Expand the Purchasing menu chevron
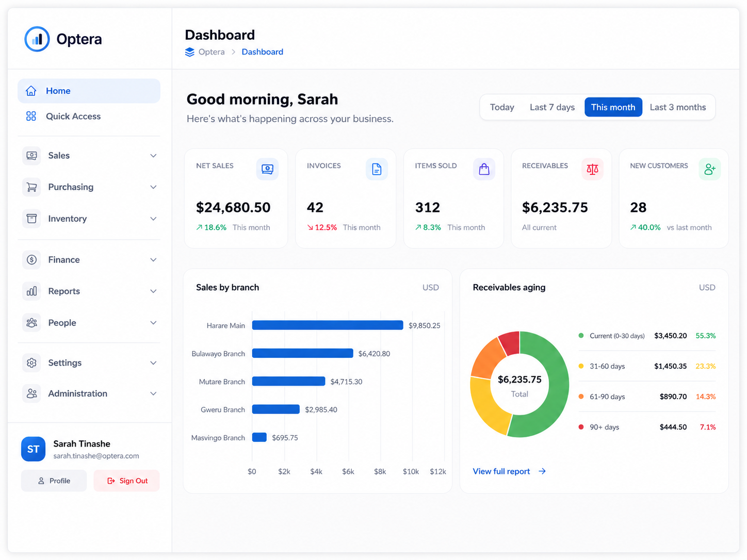This screenshot has height=560, width=747. coord(153,187)
